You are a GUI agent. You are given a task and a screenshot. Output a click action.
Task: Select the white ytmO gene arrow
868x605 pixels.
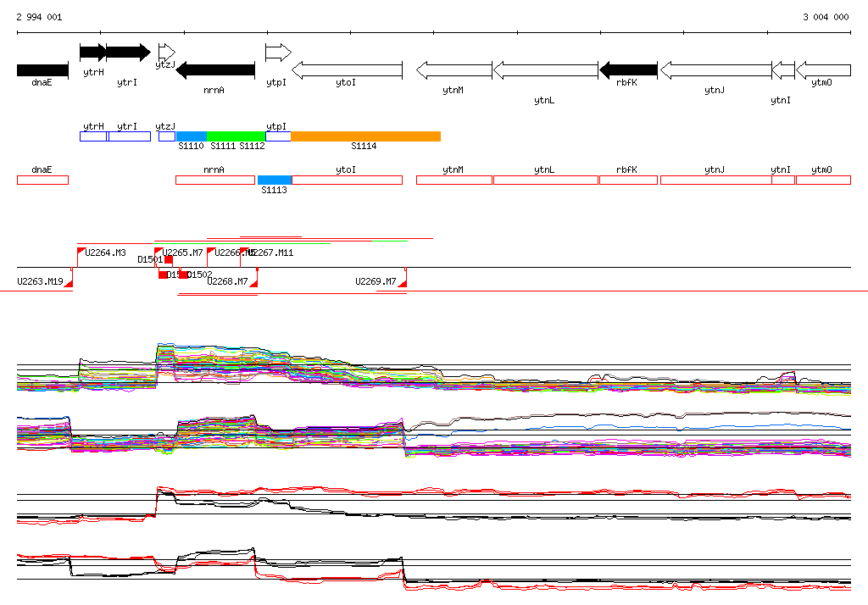pyautogui.click(x=822, y=70)
